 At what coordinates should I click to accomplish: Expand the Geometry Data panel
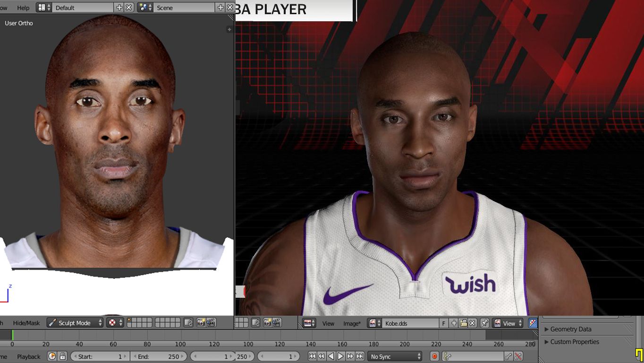pos(570,329)
